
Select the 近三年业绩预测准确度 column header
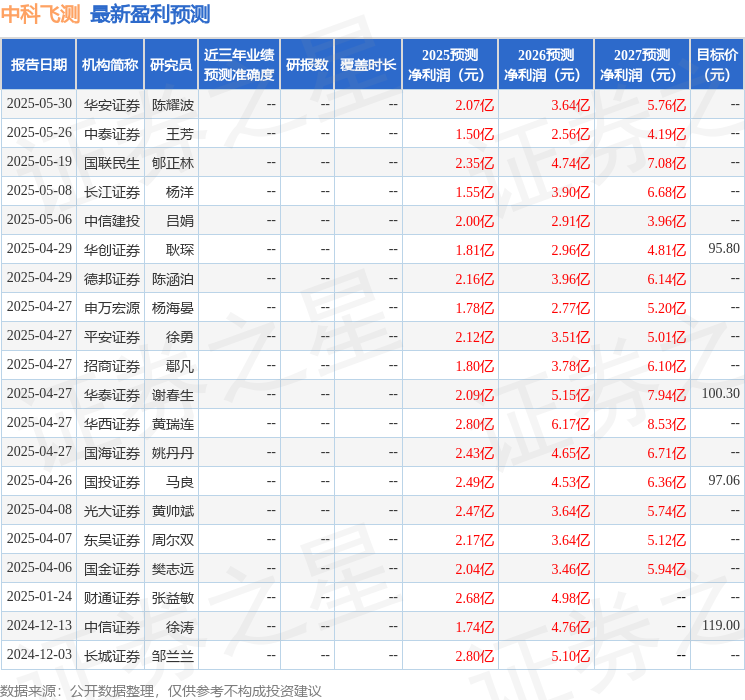(x=239, y=64)
